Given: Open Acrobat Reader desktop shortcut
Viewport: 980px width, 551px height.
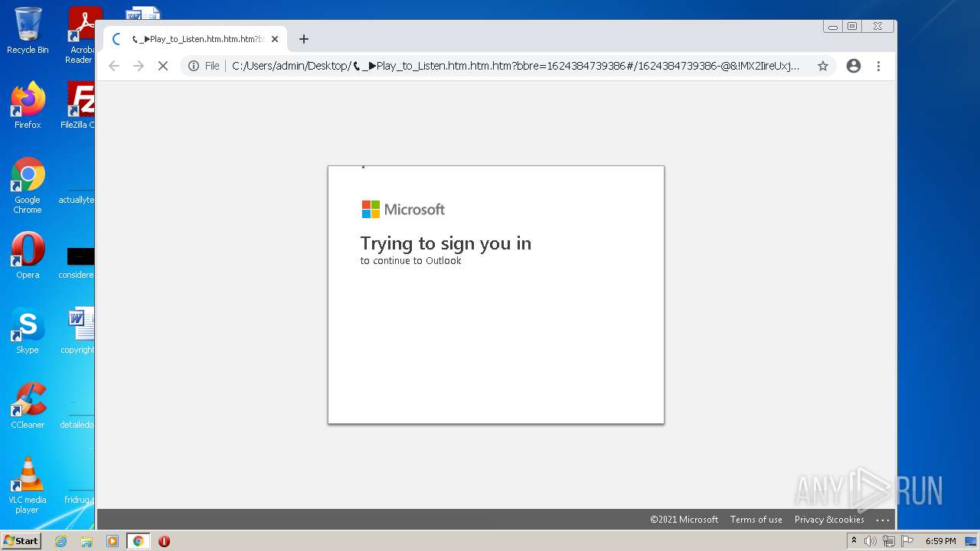Looking at the screenshot, I should click(81, 35).
